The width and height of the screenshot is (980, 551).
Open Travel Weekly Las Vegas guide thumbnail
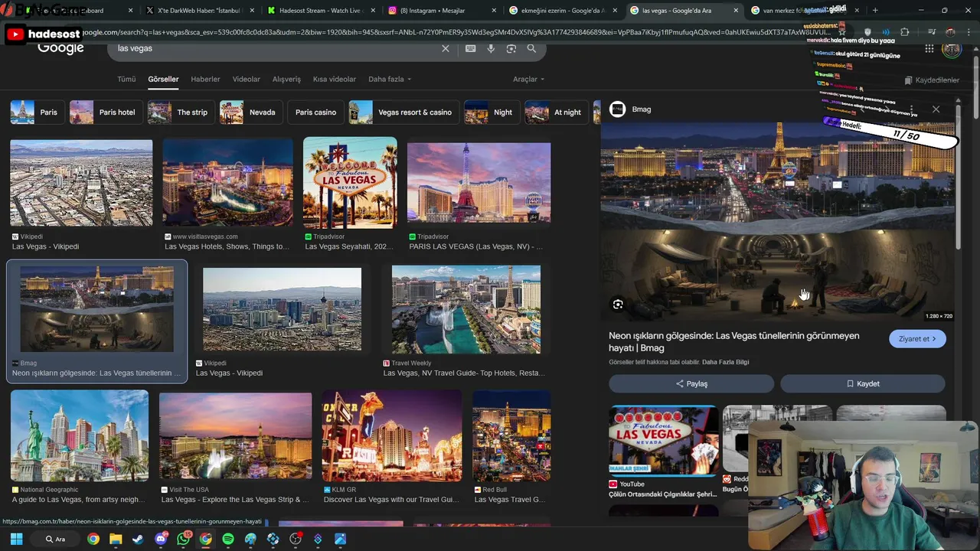466,310
